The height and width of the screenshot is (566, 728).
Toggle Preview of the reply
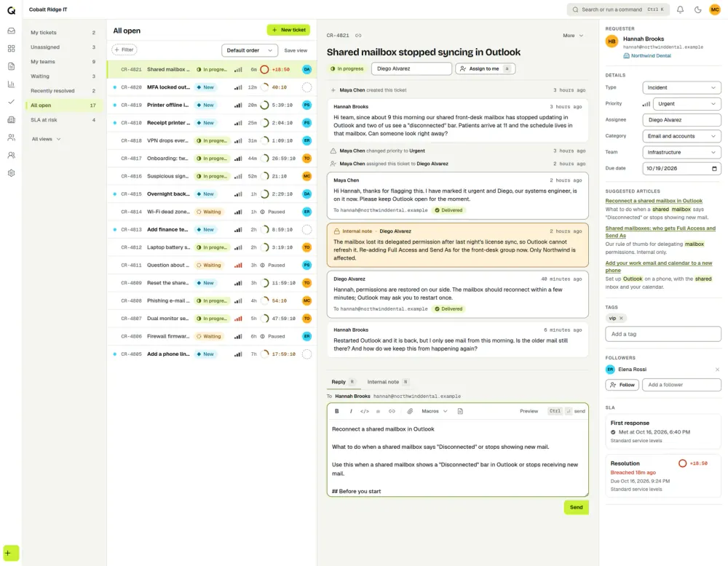[x=529, y=411]
